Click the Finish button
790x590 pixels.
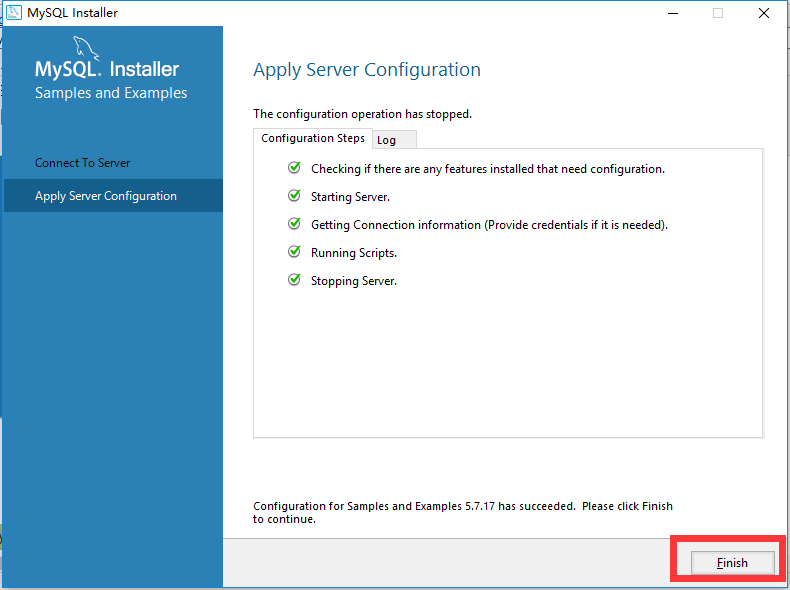coord(731,563)
